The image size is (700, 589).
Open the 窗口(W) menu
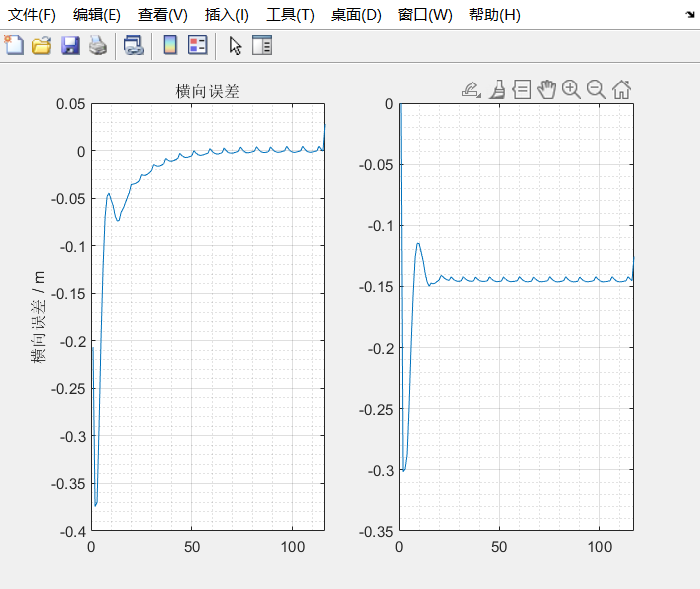point(425,15)
